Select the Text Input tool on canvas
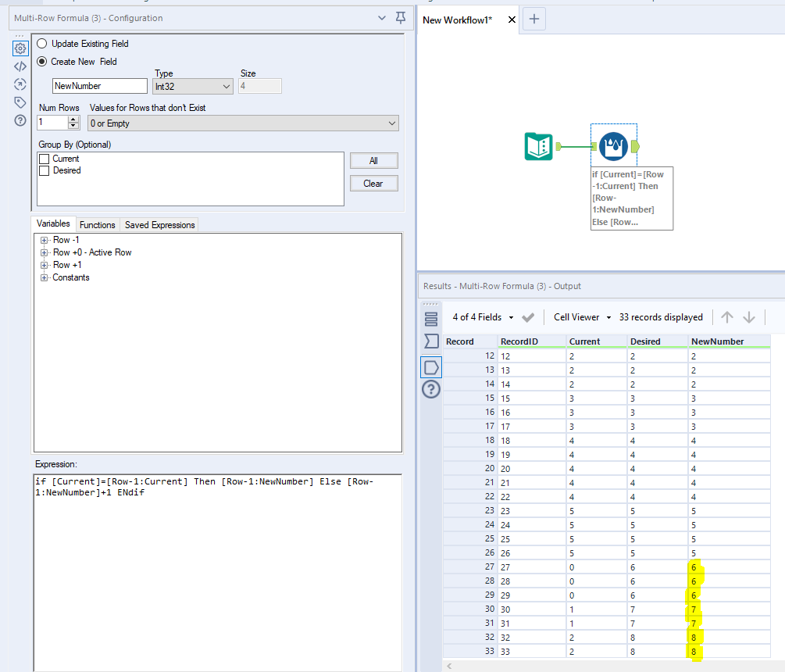 [540, 145]
